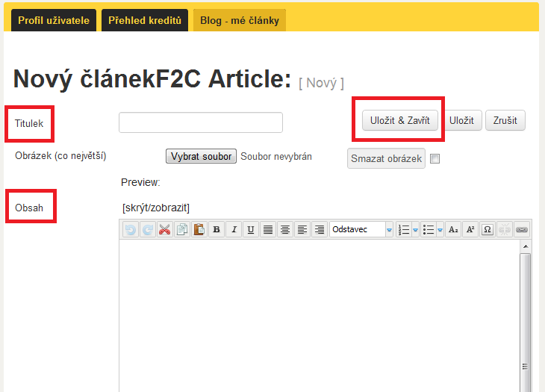Click the Redo icon in editor toolbar
The image size is (545, 392).
(148, 230)
